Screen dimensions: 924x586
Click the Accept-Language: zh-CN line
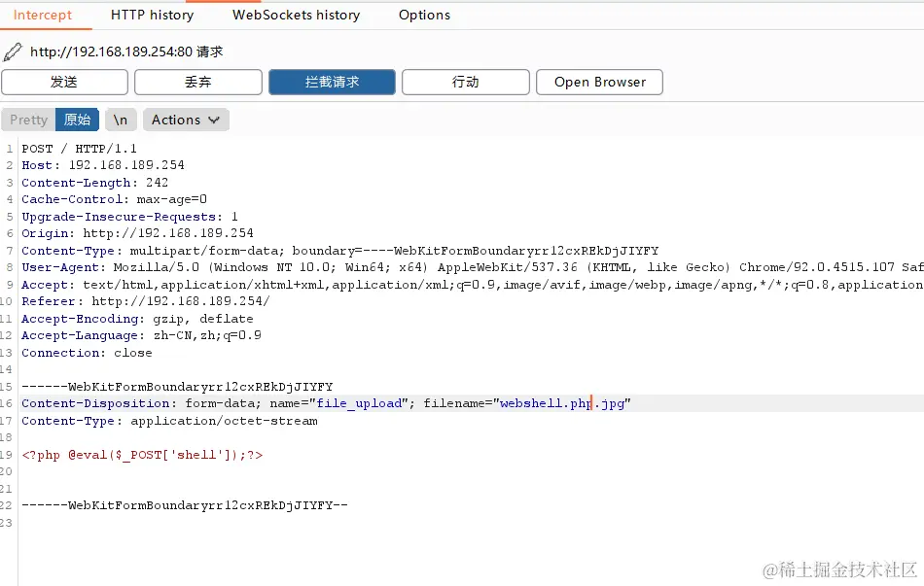click(x=141, y=335)
